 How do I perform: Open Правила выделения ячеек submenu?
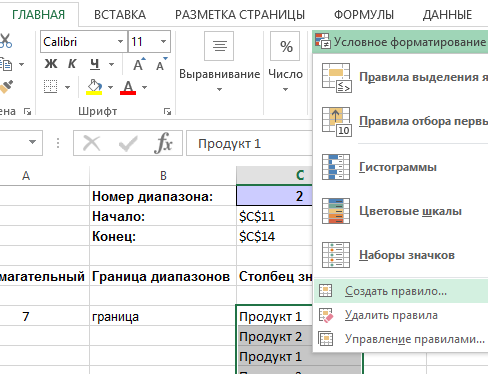pos(401,77)
